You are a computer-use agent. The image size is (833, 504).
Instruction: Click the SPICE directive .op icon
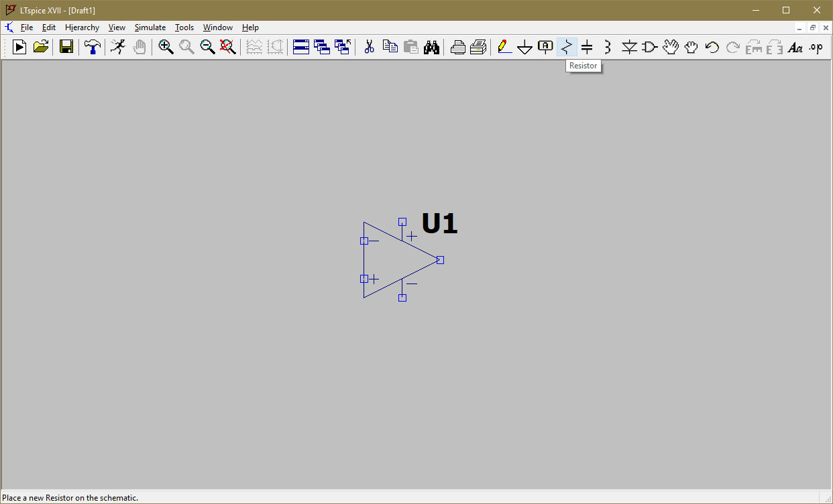[x=816, y=47]
